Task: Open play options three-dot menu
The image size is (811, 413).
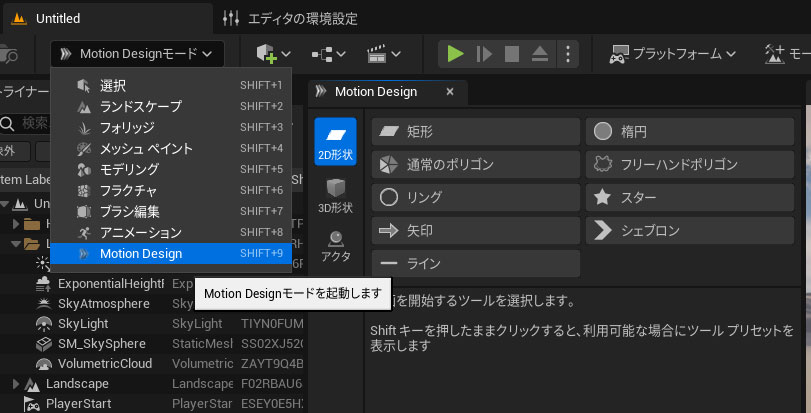Action: click(568, 54)
